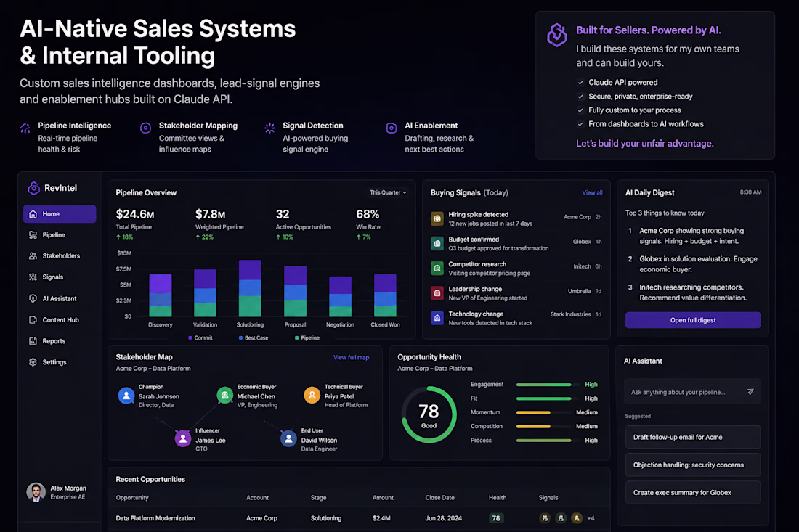The height and width of the screenshot is (532, 799).
Task: Click the 68% Win Rate value
Action: click(368, 214)
